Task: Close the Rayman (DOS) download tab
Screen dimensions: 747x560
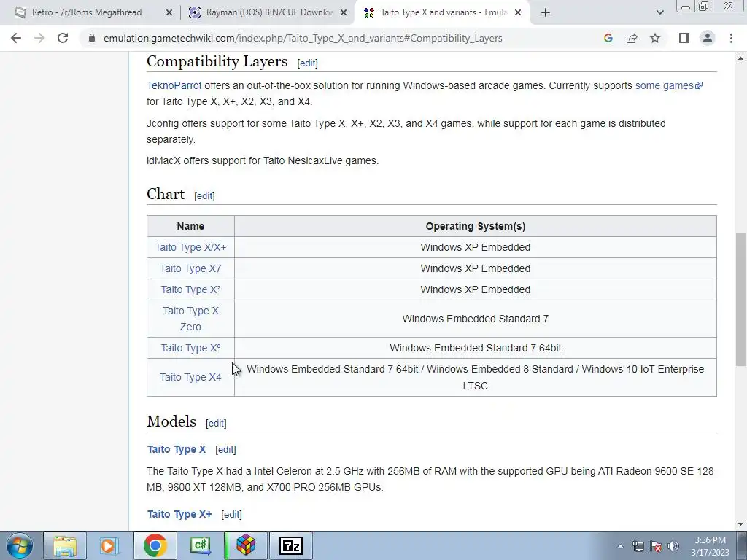Action: tap(344, 13)
